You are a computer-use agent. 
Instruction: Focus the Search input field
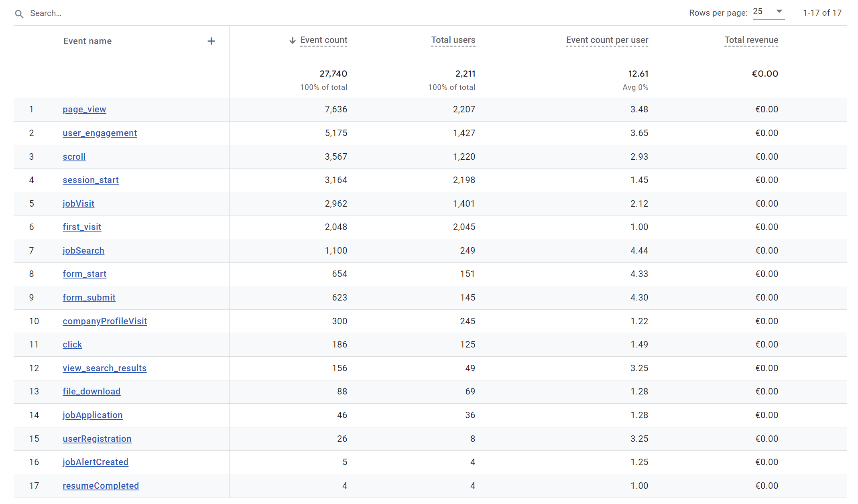click(x=120, y=13)
